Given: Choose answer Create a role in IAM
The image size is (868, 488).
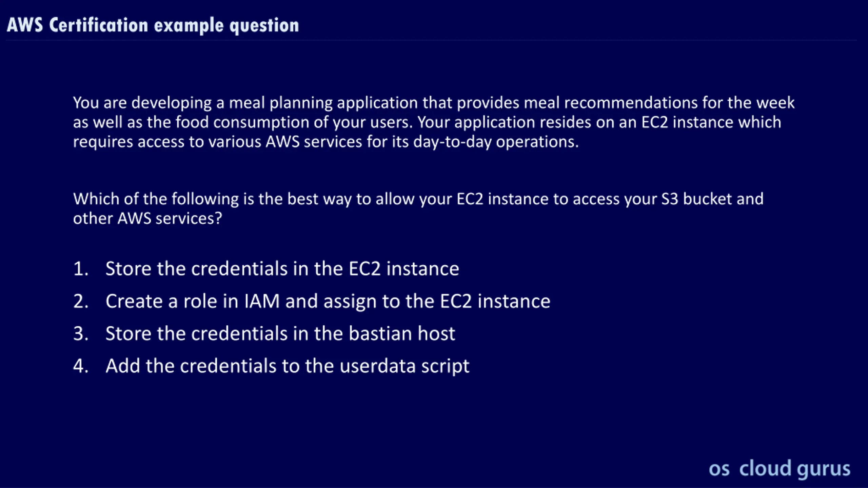Looking at the screenshot, I should coord(328,301).
